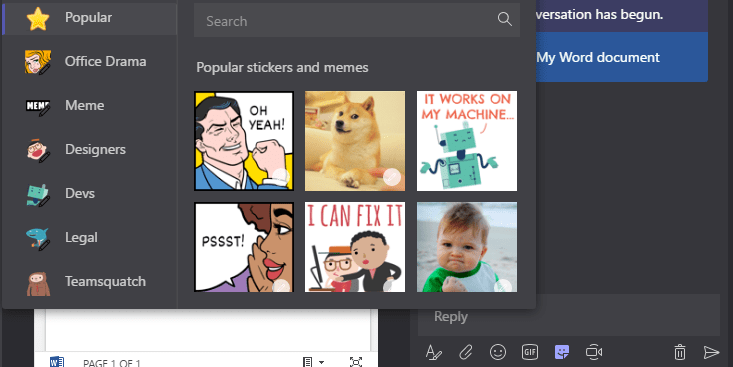Image resolution: width=733 pixels, height=367 pixels.
Task: Pick the Oh Yeah comic sticker
Action: coord(244,141)
